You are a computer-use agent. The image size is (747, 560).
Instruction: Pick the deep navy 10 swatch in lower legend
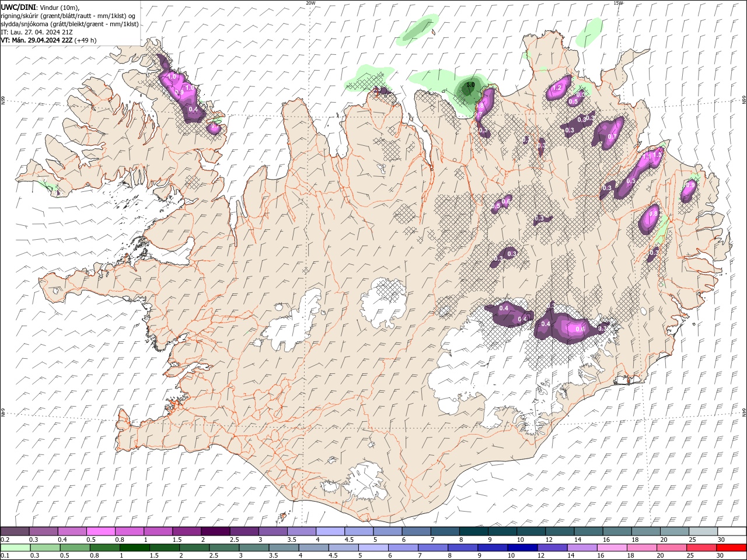522,548
